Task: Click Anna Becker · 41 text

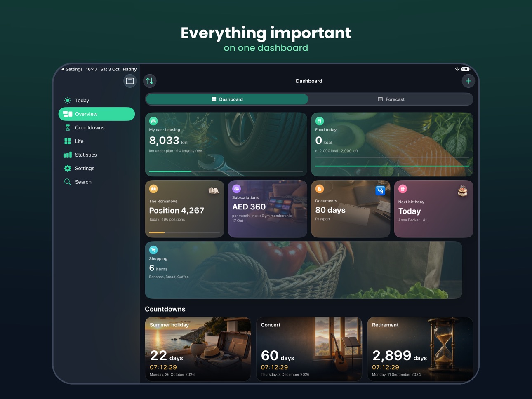Action: click(x=412, y=220)
